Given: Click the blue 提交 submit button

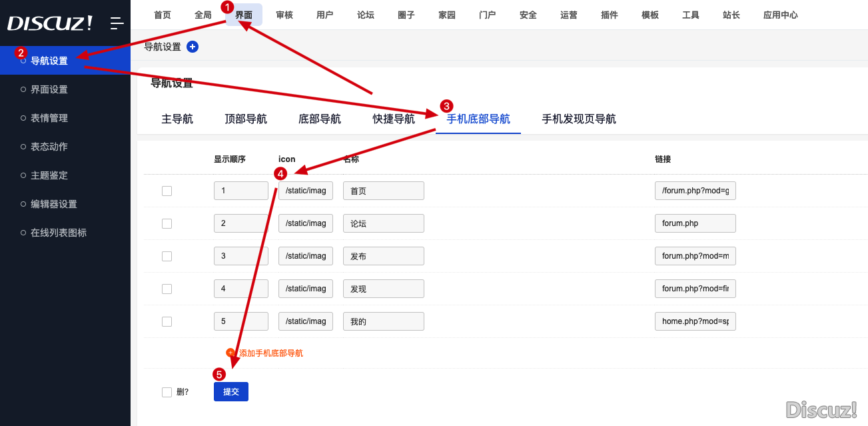Looking at the screenshot, I should click(230, 391).
